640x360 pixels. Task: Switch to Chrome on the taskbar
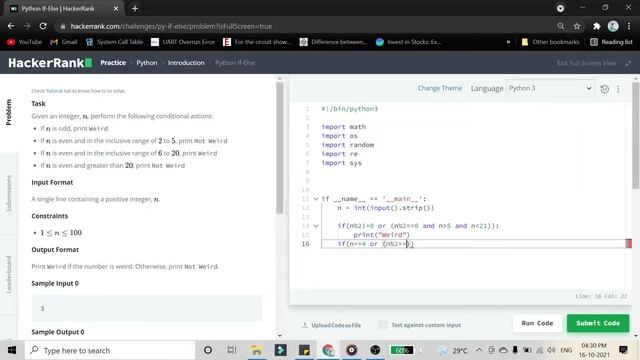click(328, 350)
